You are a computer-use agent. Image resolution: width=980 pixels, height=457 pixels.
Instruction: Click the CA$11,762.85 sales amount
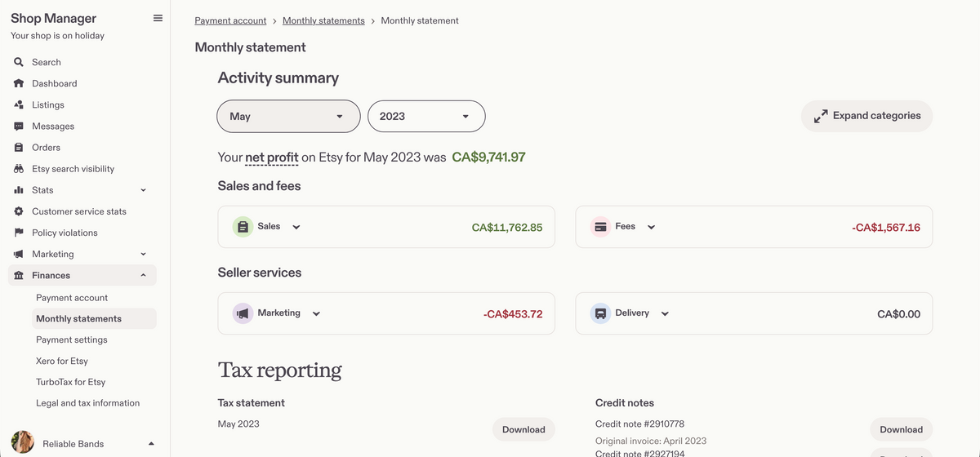(x=507, y=228)
